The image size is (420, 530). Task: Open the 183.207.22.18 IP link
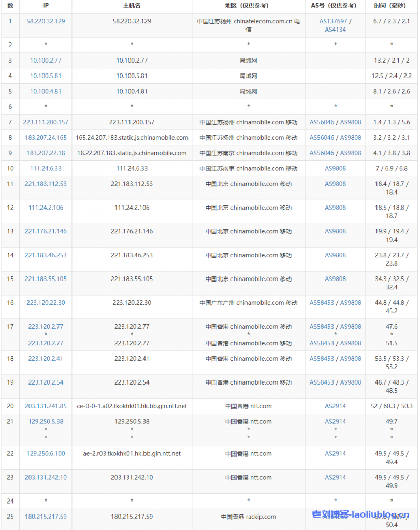[46, 153]
